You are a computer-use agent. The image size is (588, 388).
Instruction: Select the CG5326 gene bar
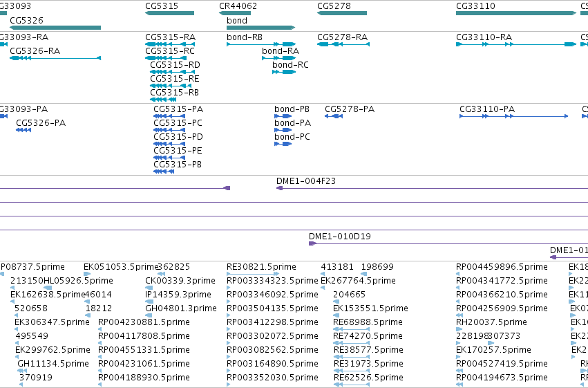(x=55, y=28)
